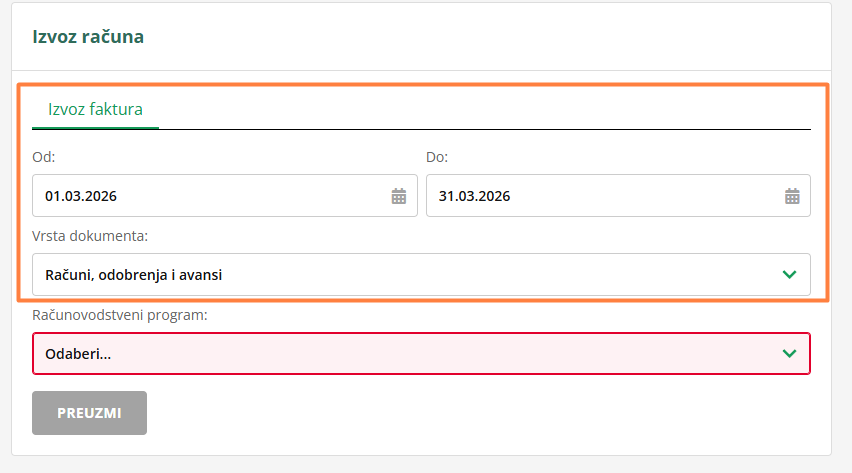Image resolution: width=852 pixels, height=473 pixels.
Task: Click the 31.03.2026 date text
Action: pyautogui.click(x=475, y=196)
